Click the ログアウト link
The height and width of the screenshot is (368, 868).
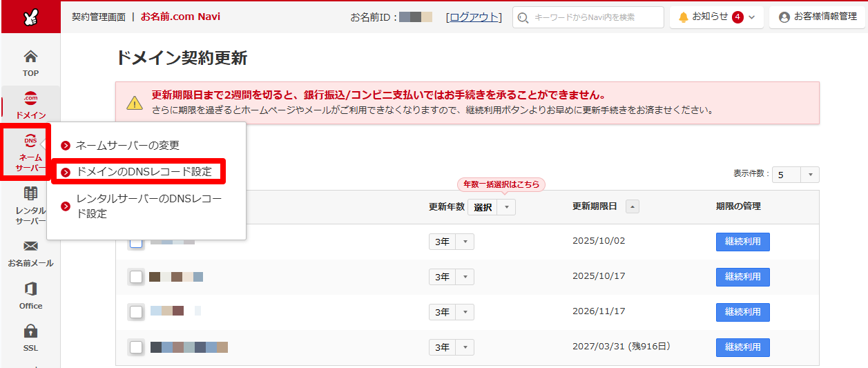474,17
